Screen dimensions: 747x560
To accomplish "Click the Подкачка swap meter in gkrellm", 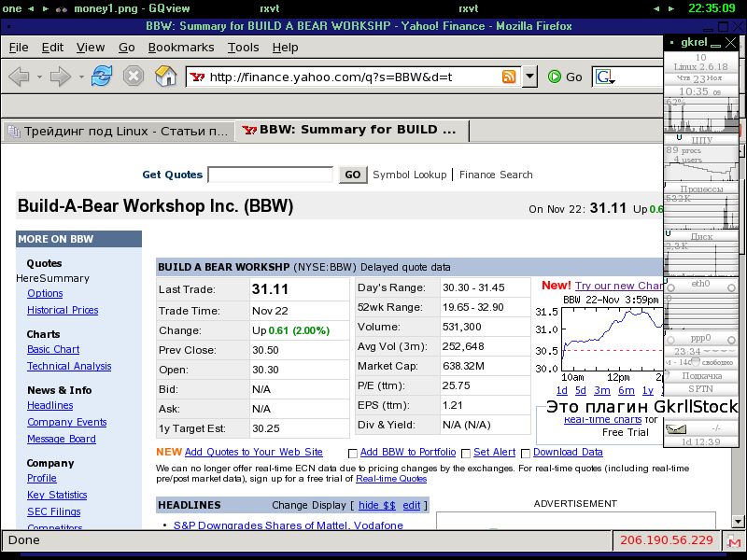I will point(701,376).
